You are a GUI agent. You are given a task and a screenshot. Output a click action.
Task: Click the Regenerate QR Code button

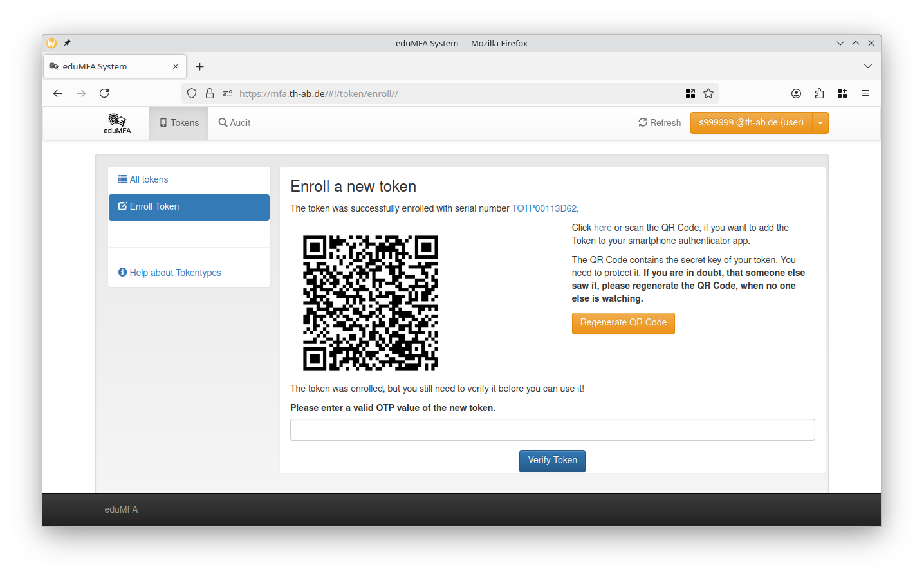pos(623,323)
